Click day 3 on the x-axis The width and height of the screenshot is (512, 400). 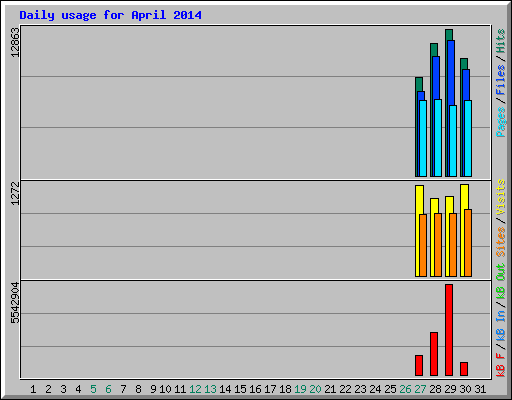coord(63,389)
